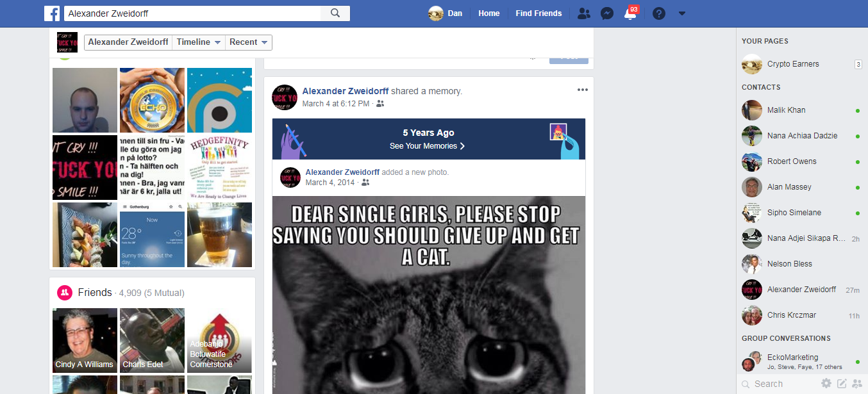Open the friend requests icon

tap(583, 13)
